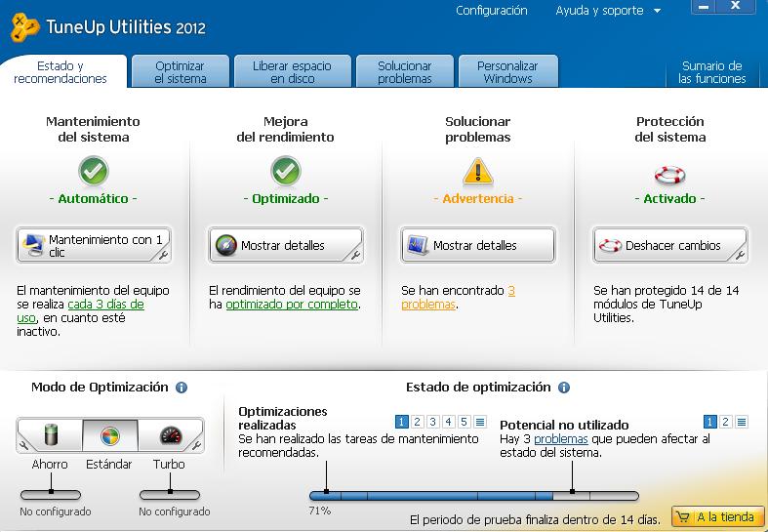Open settings wrench on Deshacer cambios button
The height and width of the screenshot is (532, 768).
coord(740,255)
